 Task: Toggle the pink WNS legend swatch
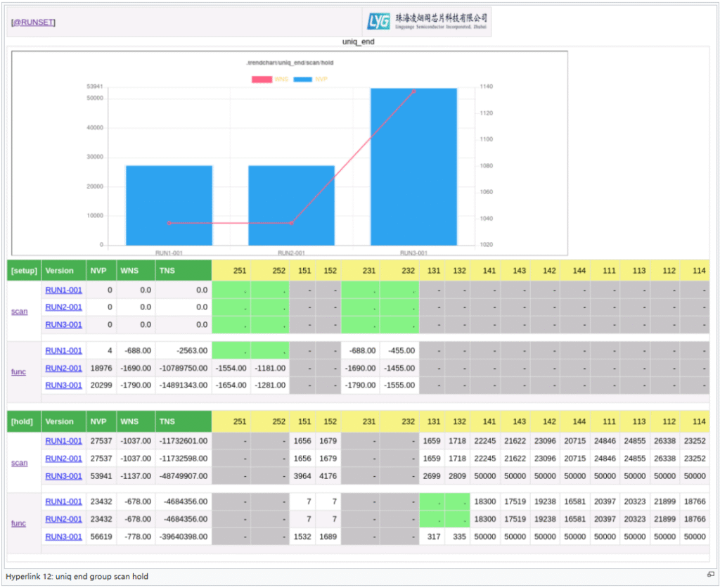point(262,79)
